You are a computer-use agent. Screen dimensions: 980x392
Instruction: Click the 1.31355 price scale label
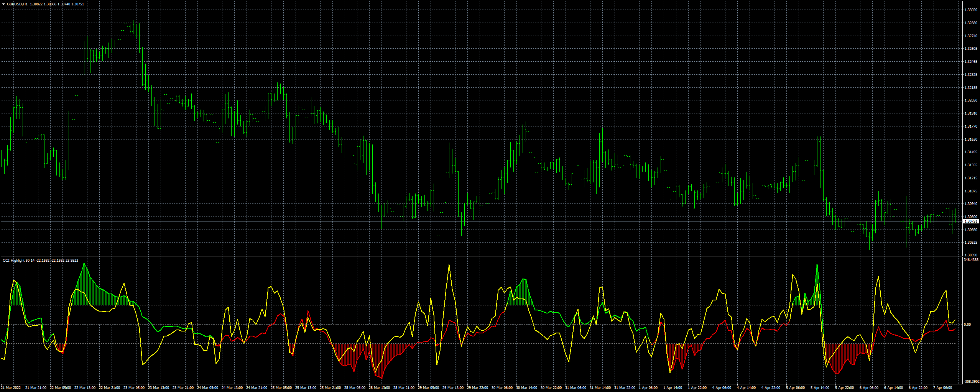[x=971, y=165]
